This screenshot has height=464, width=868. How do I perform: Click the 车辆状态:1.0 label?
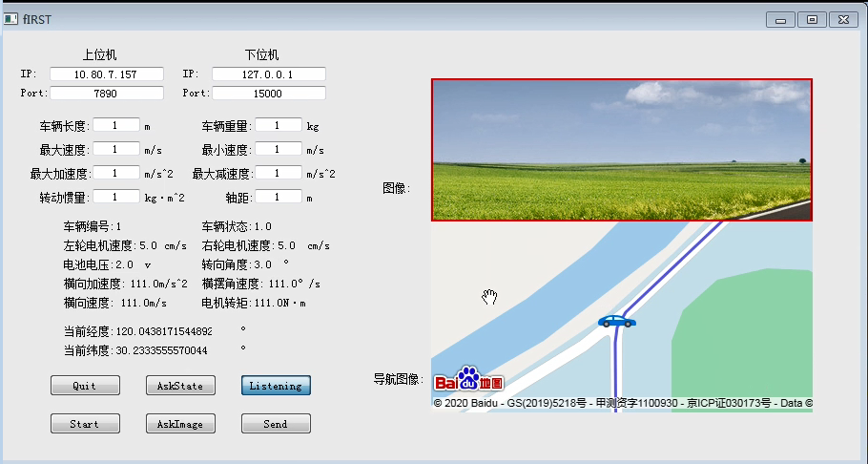[x=237, y=226]
